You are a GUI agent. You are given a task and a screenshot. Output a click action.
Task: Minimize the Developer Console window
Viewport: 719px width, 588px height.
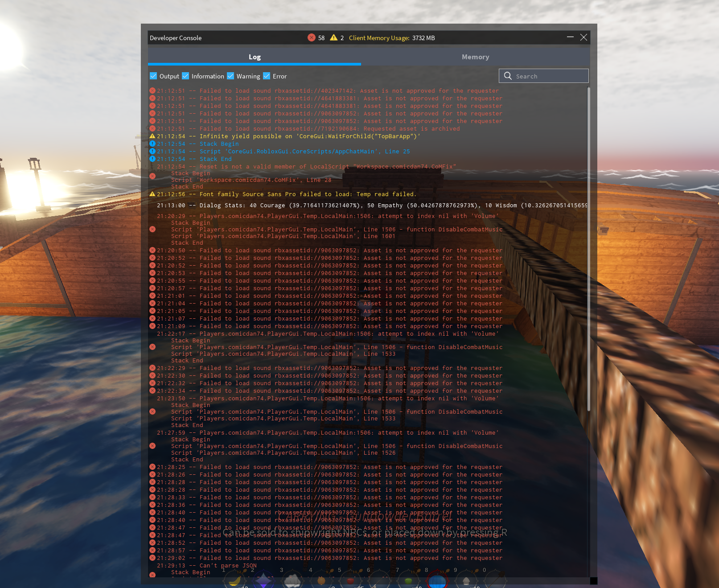pyautogui.click(x=570, y=37)
